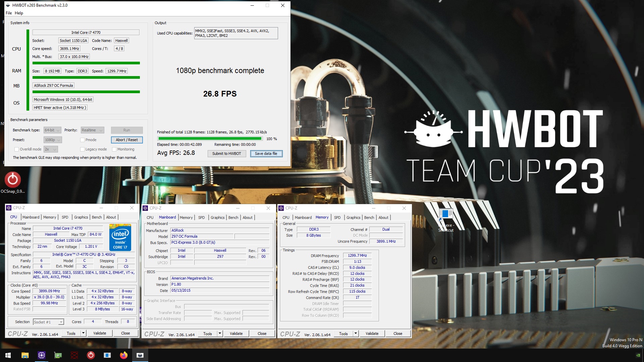Open the Socket #1 Selection dropdown
This screenshot has width=644, height=362.
[48, 322]
